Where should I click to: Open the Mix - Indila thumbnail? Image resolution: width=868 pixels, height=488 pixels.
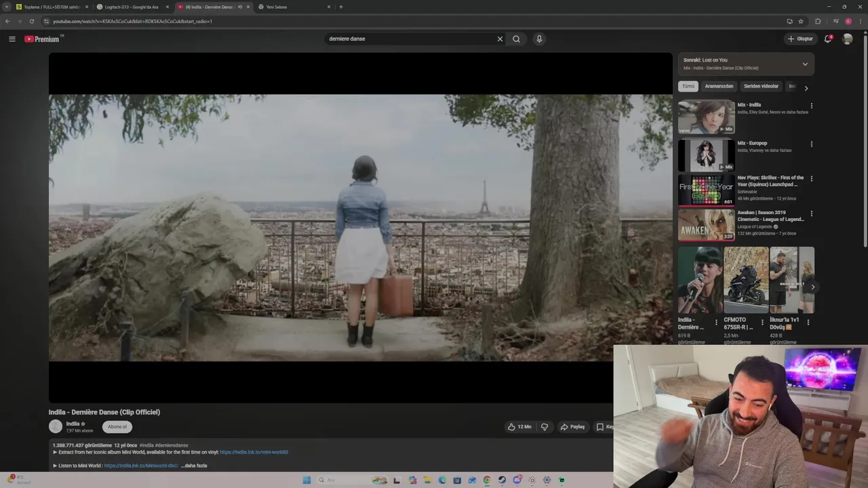[706, 117]
